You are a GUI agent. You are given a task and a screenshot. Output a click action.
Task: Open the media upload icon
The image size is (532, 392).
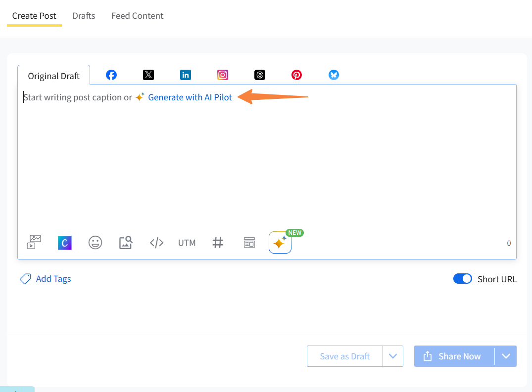(34, 242)
